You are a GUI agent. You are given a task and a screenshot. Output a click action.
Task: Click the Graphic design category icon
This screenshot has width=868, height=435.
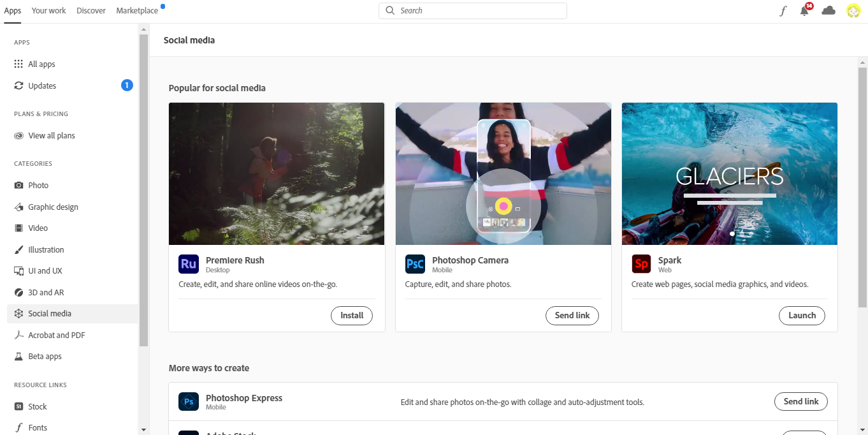[x=18, y=207]
